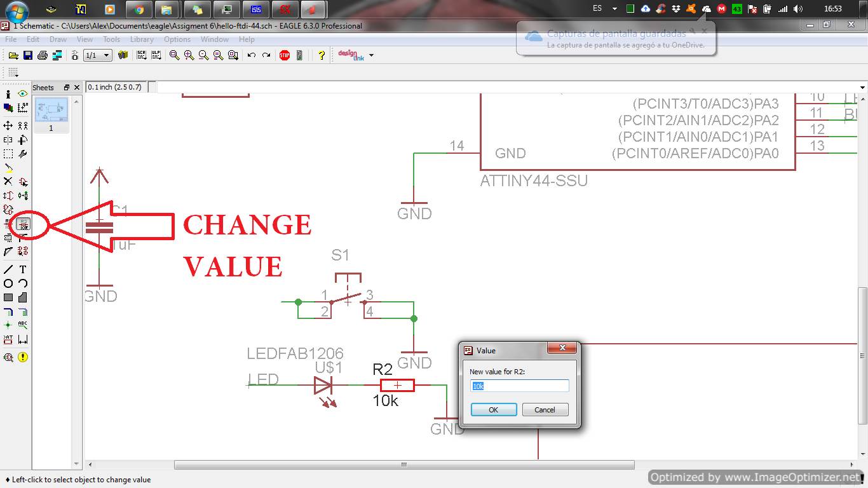
Task: Open the Window menu
Action: pos(215,39)
